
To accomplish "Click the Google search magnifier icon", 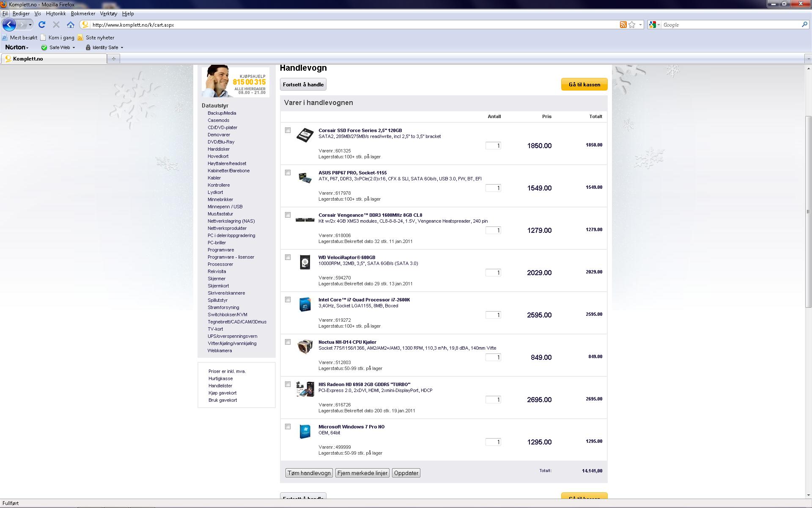I will click(804, 25).
